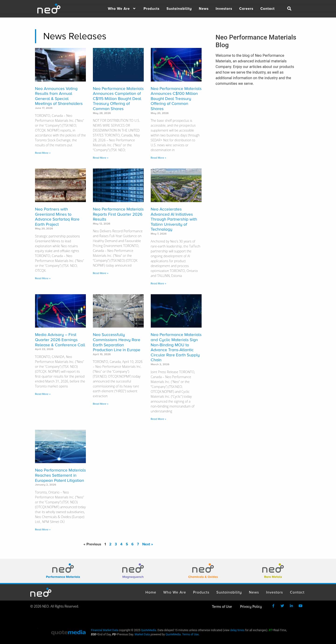Open the LinkedIn icon in footer
Viewport: 336px width, 644px height.
pos(291,606)
